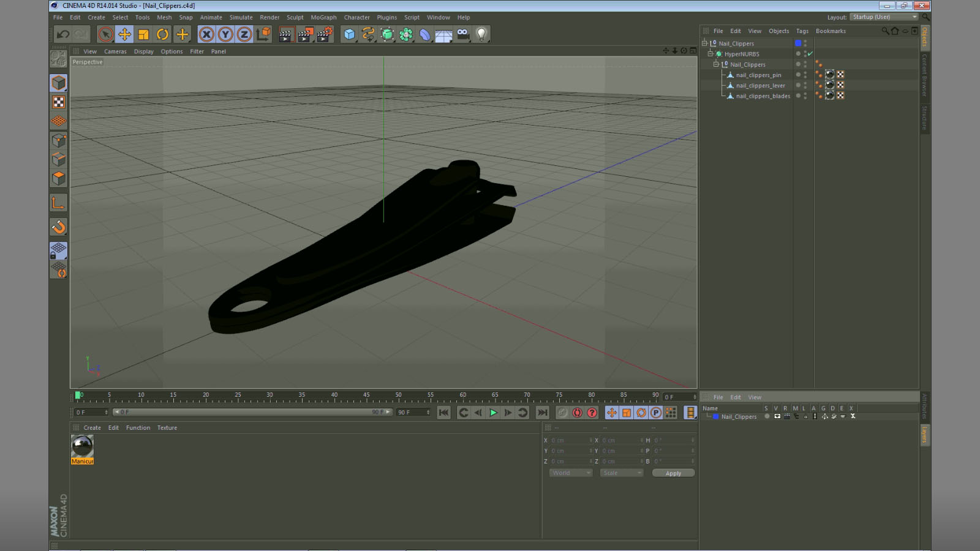The height and width of the screenshot is (551, 980).
Task: Open the World coordinate dropdown
Action: (570, 473)
